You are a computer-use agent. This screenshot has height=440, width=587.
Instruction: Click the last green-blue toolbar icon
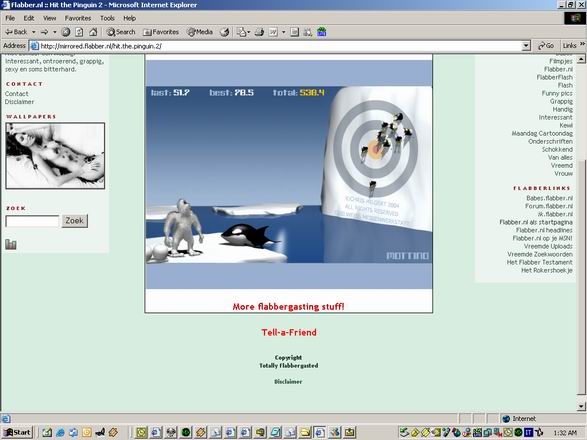322,32
